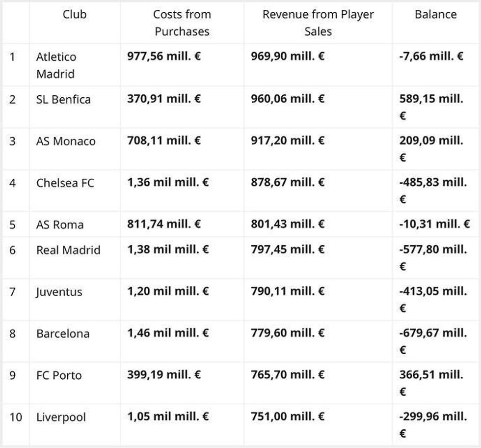Open the Real Madrid club link
The image size is (481, 448).
(x=68, y=250)
